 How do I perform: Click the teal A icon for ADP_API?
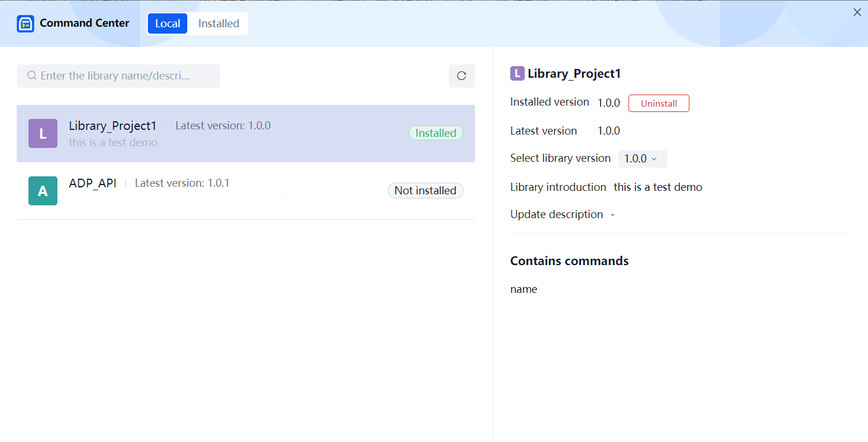(x=43, y=191)
